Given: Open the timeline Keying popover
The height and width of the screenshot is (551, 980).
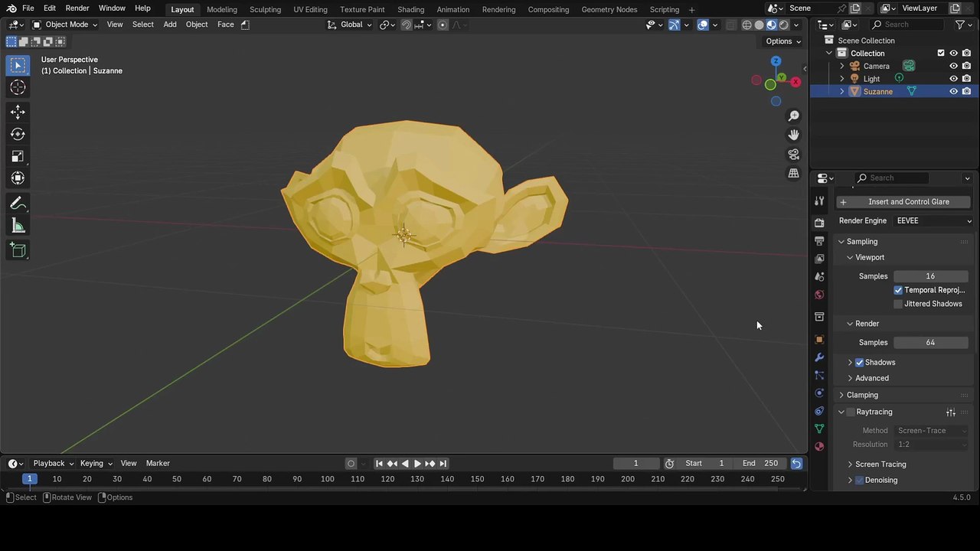Looking at the screenshot, I should click(96, 463).
